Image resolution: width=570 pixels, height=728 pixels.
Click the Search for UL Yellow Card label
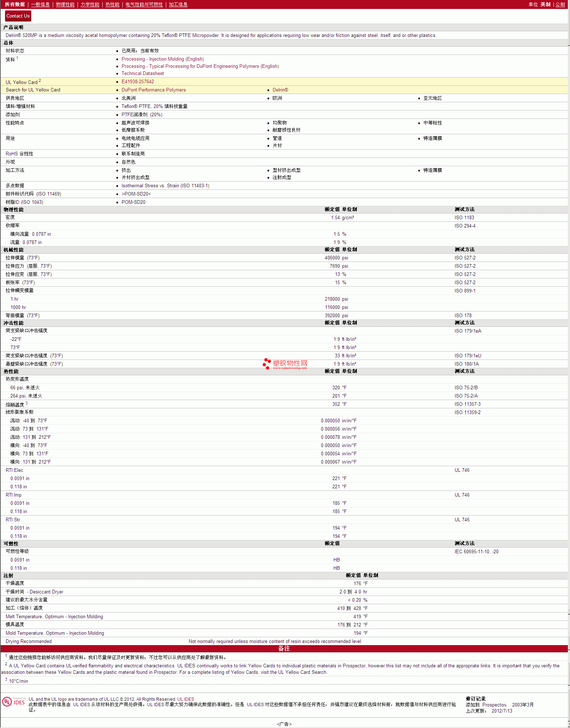click(33, 90)
